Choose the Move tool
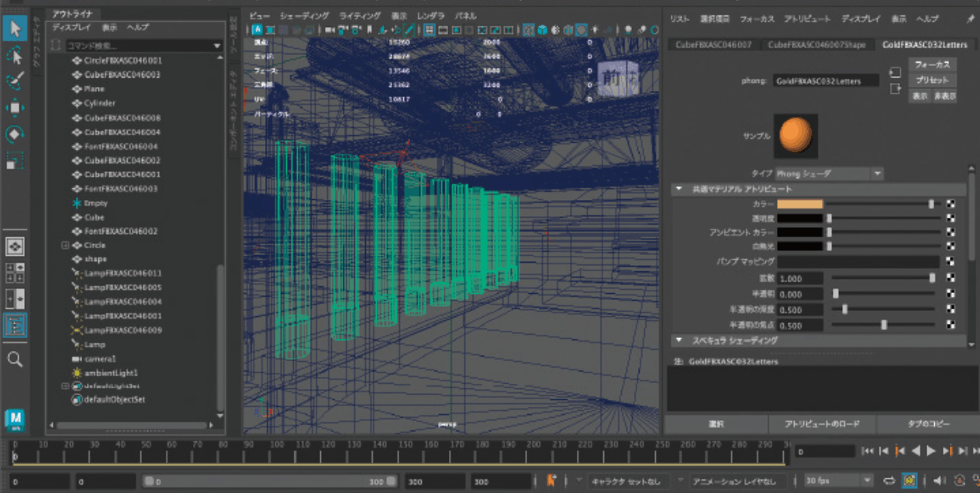980x493 pixels. tap(16, 108)
